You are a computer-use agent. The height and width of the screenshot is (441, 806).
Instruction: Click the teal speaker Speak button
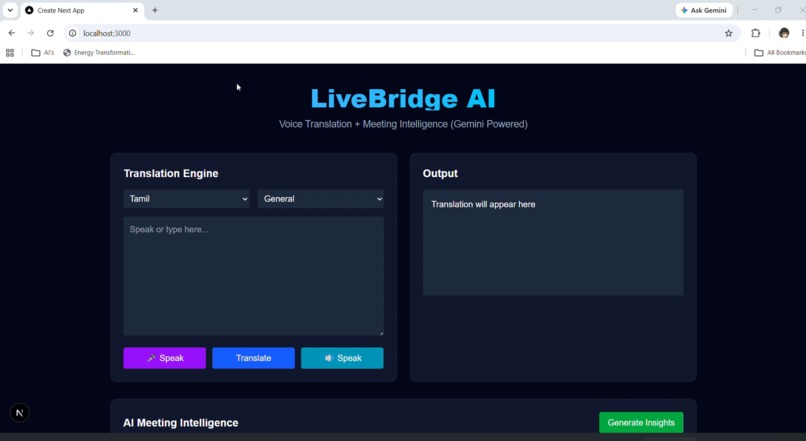click(342, 358)
